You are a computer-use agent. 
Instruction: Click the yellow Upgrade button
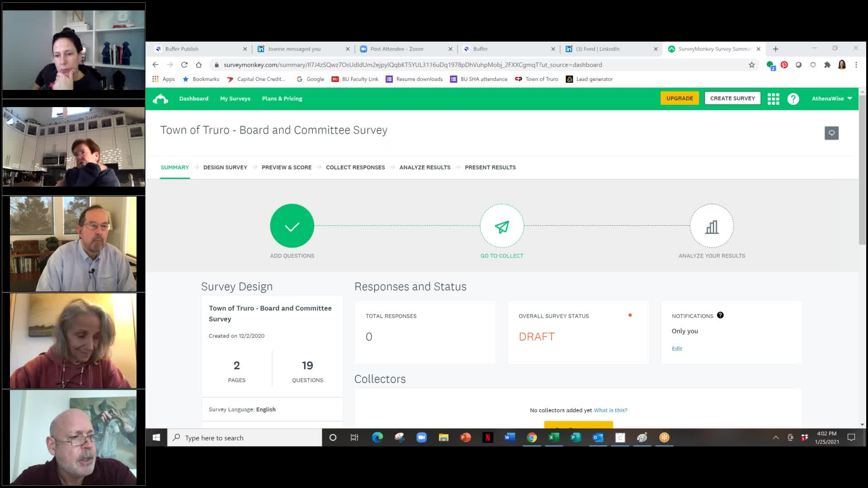tap(679, 99)
